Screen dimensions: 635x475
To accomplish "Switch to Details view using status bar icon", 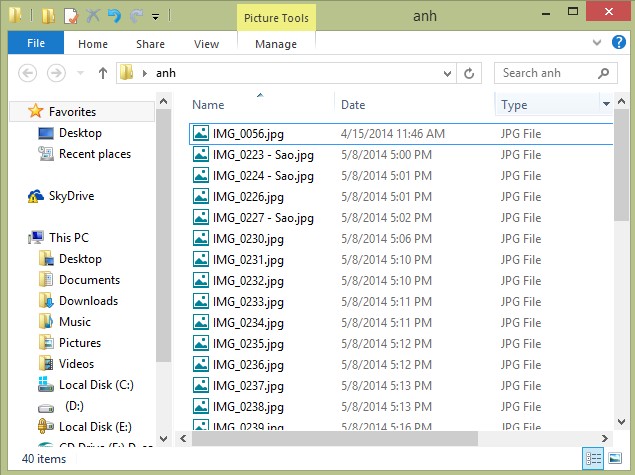I will (x=593, y=458).
